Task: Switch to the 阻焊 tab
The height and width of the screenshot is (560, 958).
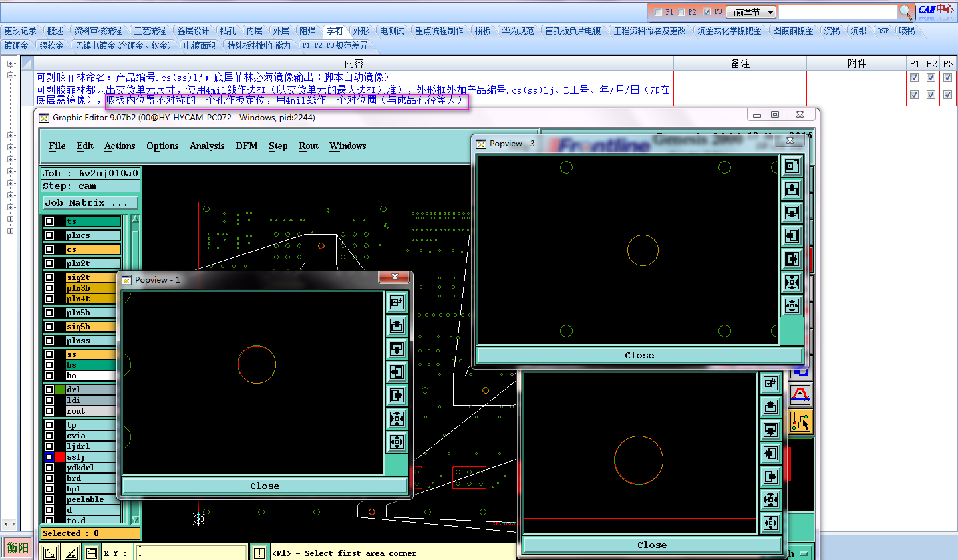Action: (307, 31)
